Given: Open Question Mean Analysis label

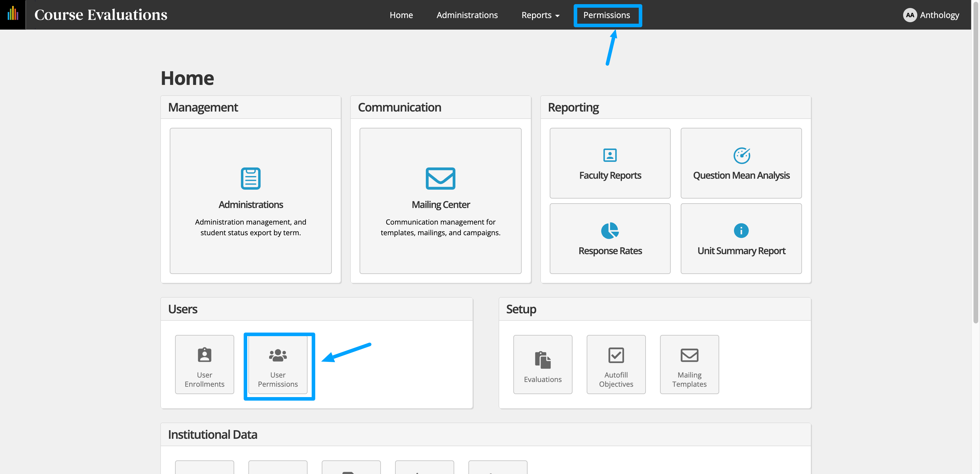Looking at the screenshot, I should [x=741, y=175].
